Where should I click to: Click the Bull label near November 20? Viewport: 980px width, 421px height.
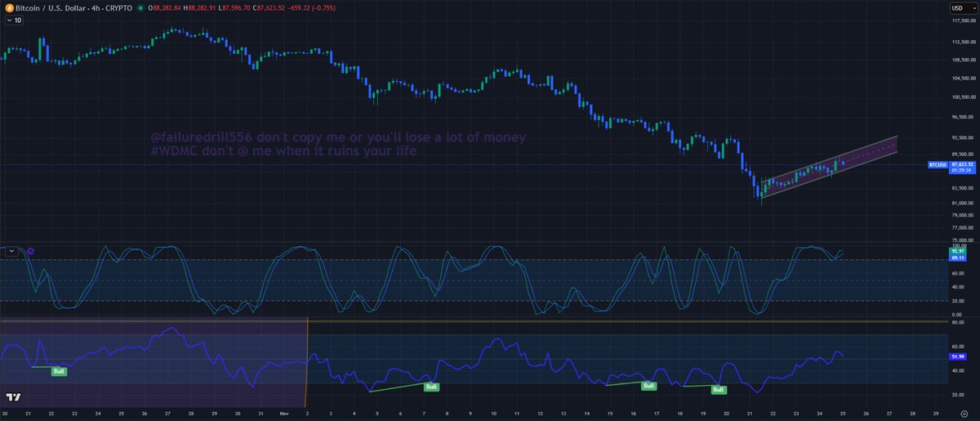click(719, 390)
